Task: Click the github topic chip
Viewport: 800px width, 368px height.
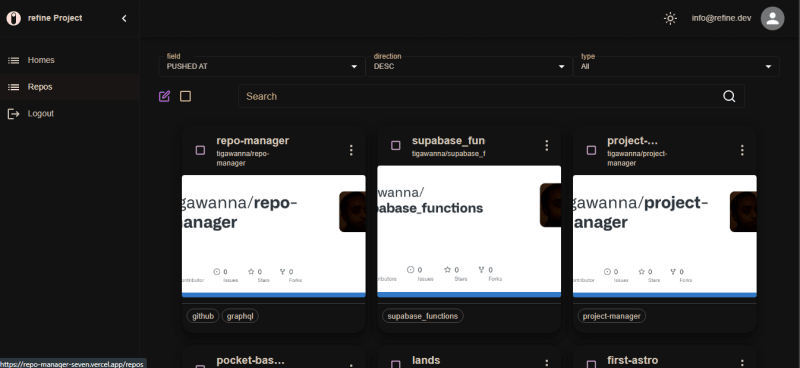Action: (203, 316)
